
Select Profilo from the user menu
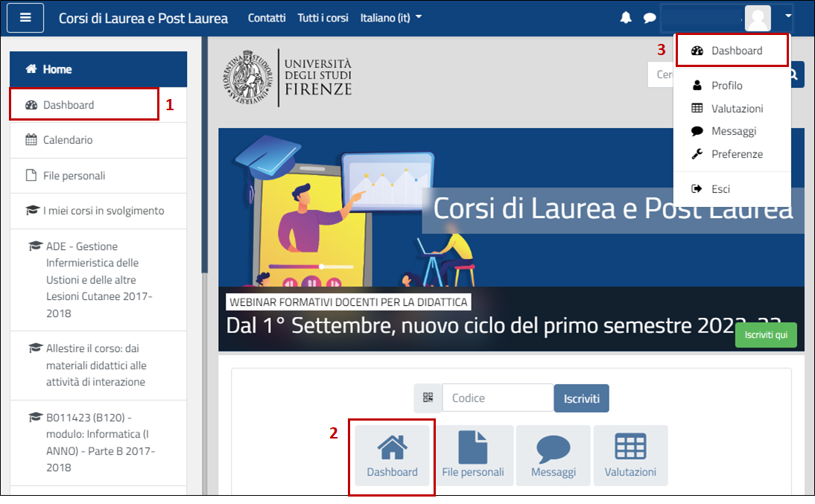coord(726,86)
